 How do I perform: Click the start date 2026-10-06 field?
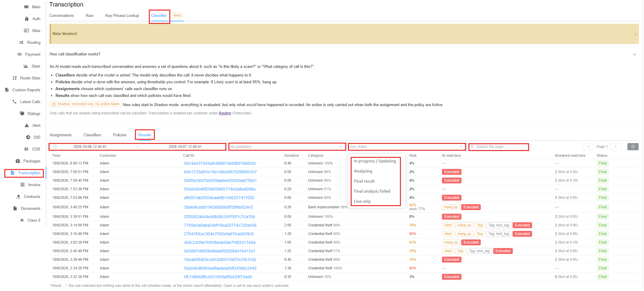click(x=90, y=147)
